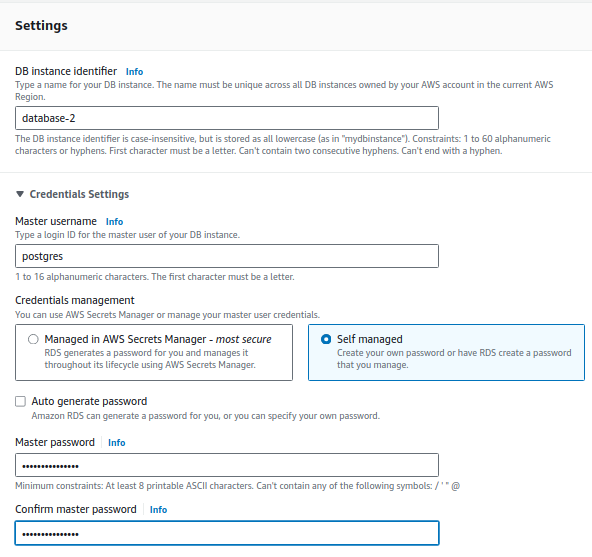
Task: Click the Credentials management label
Action: [75, 300]
